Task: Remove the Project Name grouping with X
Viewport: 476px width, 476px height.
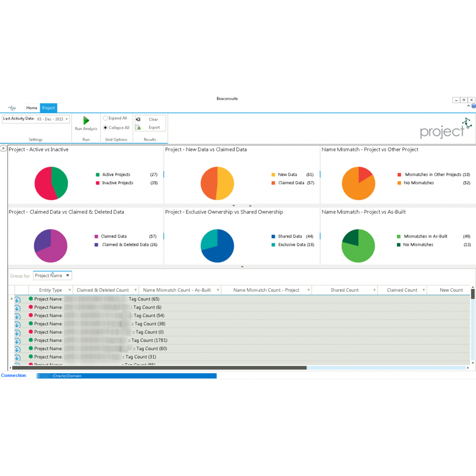Action: (x=68, y=276)
